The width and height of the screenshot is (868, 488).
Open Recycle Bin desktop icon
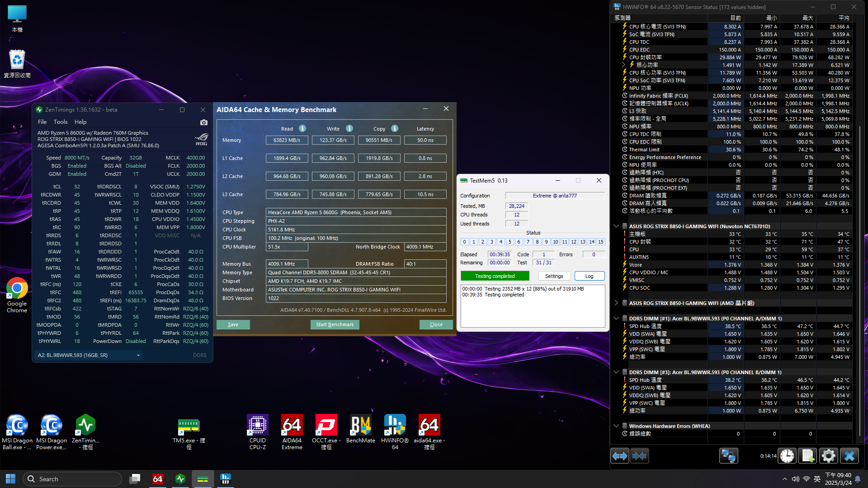(x=17, y=64)
